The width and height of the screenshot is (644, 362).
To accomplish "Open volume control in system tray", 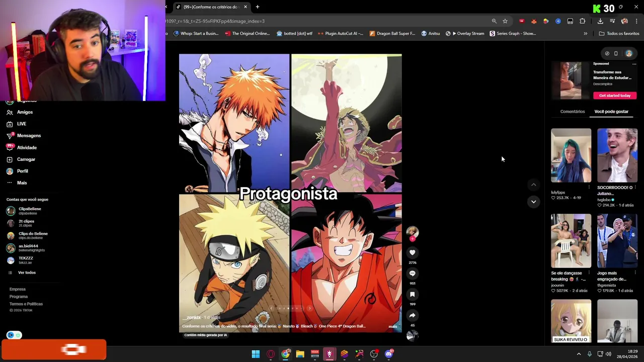I will [x=608, y=354].
